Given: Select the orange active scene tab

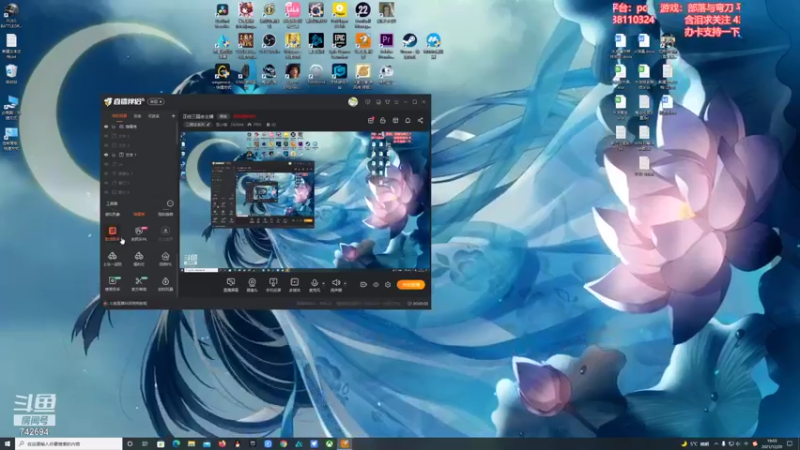Looking at the screenshot, I should (119, 116).
